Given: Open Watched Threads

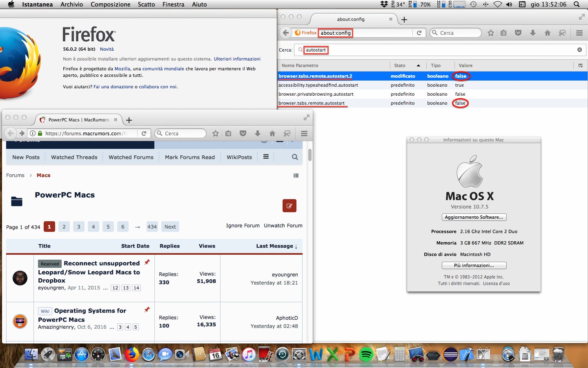Looking at the screenshot, I should coord(74,157).
